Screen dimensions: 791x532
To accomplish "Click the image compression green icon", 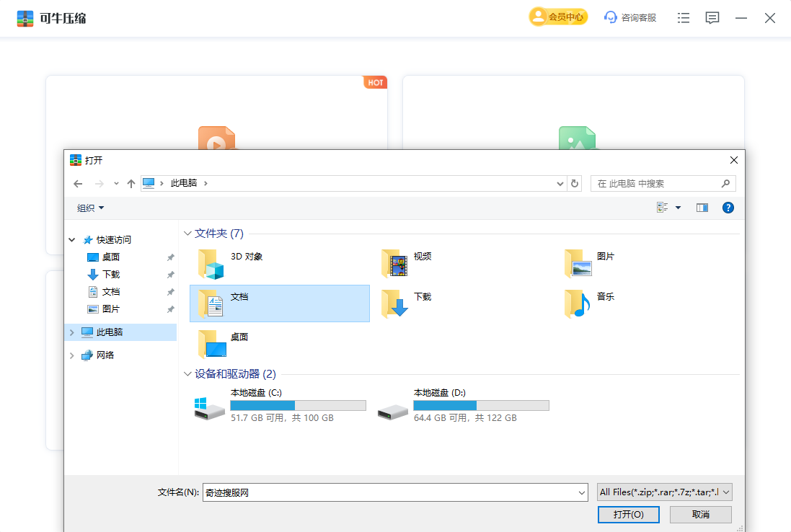I will [x=577, y=138].
